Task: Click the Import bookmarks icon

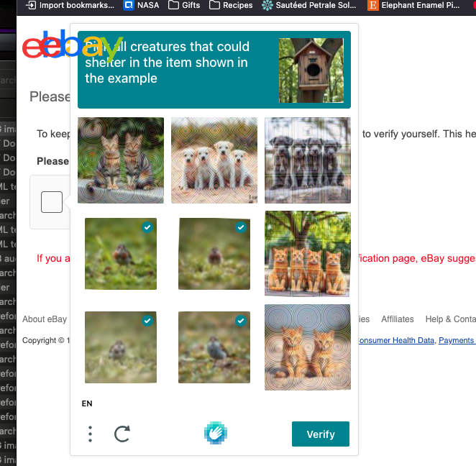Action: click(x=31, y=5)
